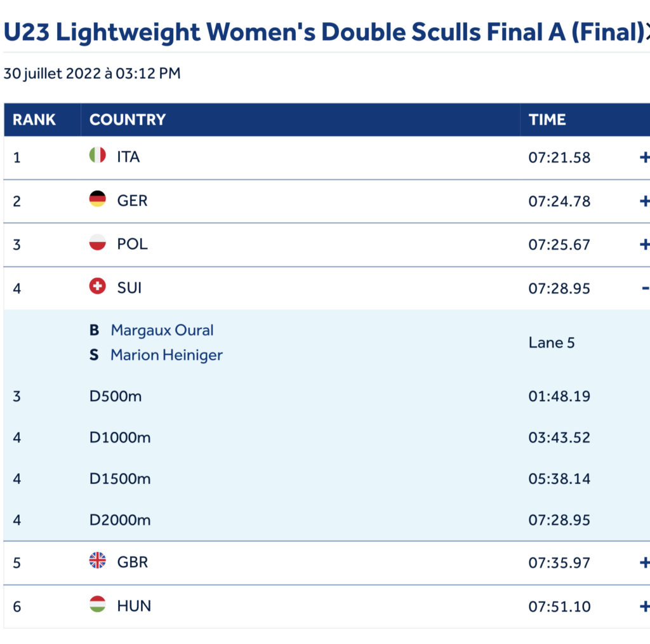The image size is (650, 644).
Task: Collapse the SUI row details
Action: tap(644, 288)
